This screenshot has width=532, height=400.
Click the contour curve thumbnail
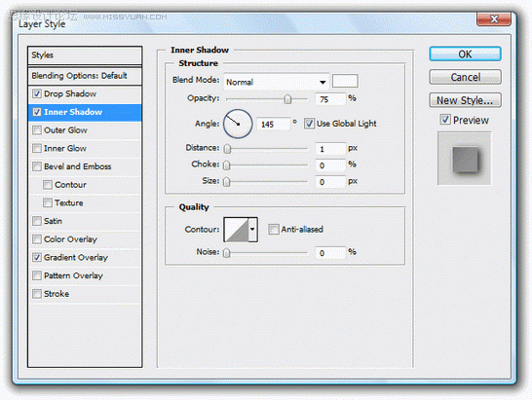tap(237, 230)
